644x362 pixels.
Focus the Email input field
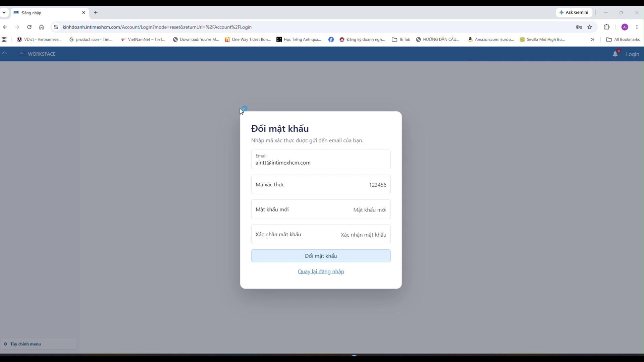pos(321,160)
